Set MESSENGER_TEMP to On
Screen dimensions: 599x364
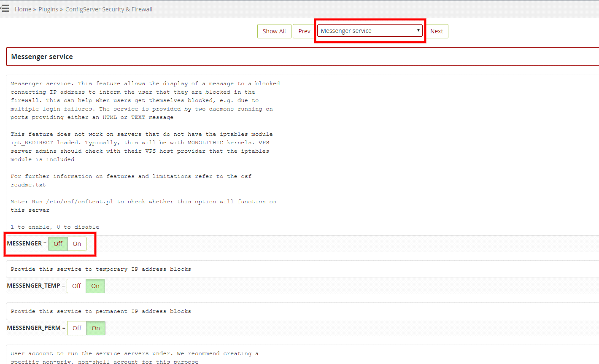point(95,286)
